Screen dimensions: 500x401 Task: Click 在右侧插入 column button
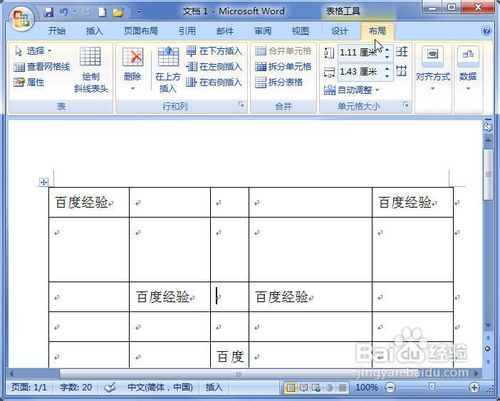pos(214,82)
